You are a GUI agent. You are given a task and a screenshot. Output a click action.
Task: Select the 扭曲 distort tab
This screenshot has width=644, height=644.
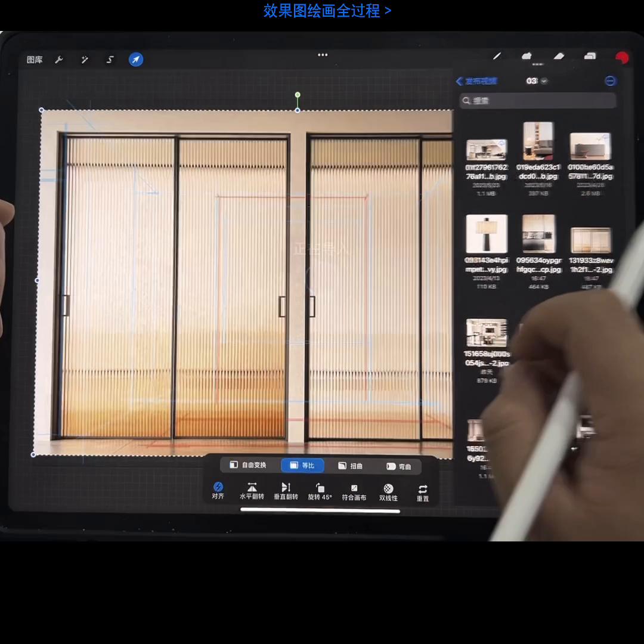coord(350,465)
